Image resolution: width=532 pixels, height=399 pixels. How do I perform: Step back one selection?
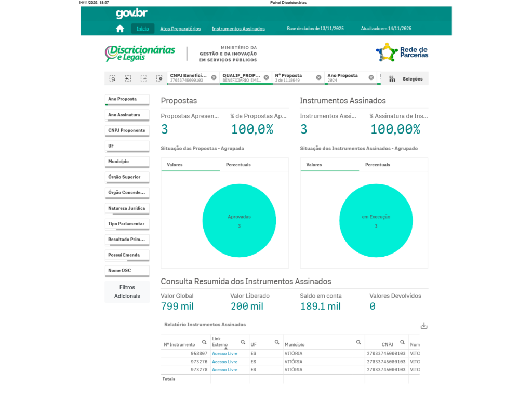coord(128,79)
